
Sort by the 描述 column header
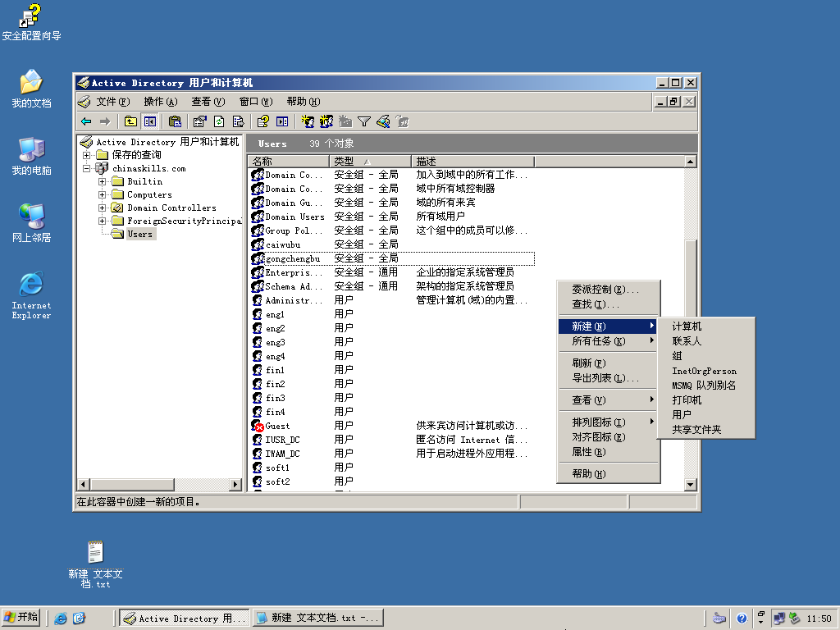tap(473, 162)
